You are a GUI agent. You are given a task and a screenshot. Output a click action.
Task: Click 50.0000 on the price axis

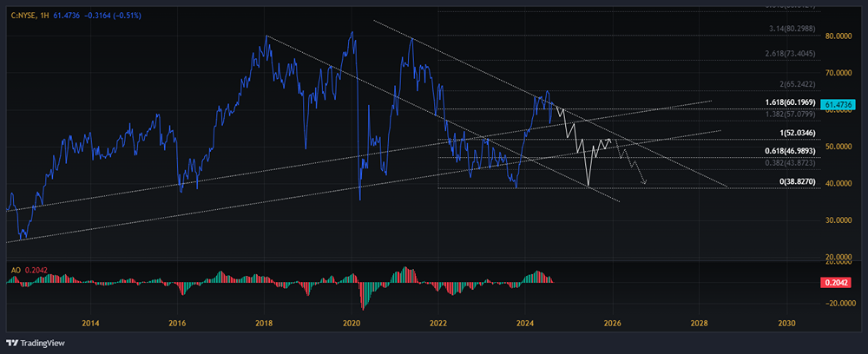(x=838, y=147)
